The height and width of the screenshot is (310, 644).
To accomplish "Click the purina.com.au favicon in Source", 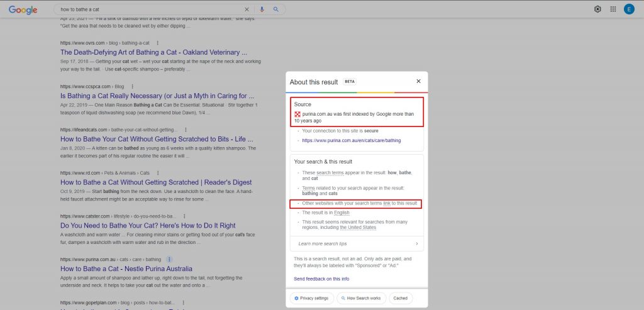I will pyautogui.click(x=297, y=114).
